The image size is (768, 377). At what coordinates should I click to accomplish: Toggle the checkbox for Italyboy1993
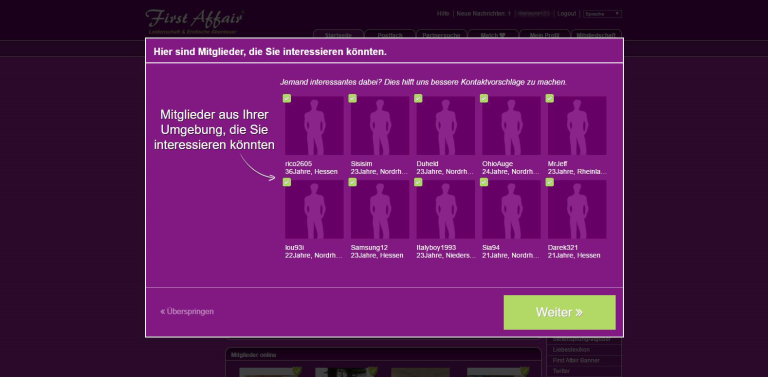pos(418,182)
